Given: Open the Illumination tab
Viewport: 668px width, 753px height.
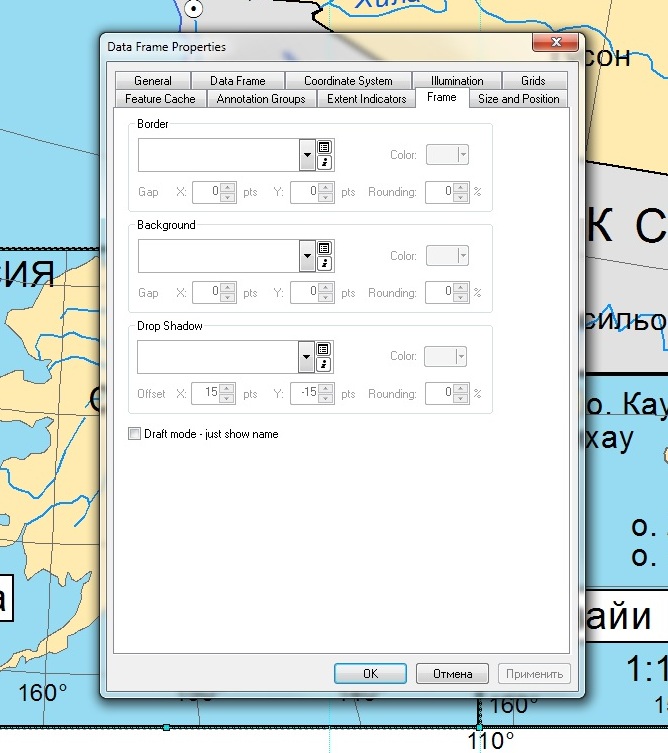Looking at the screenshot, I should (x=457, y=80).
